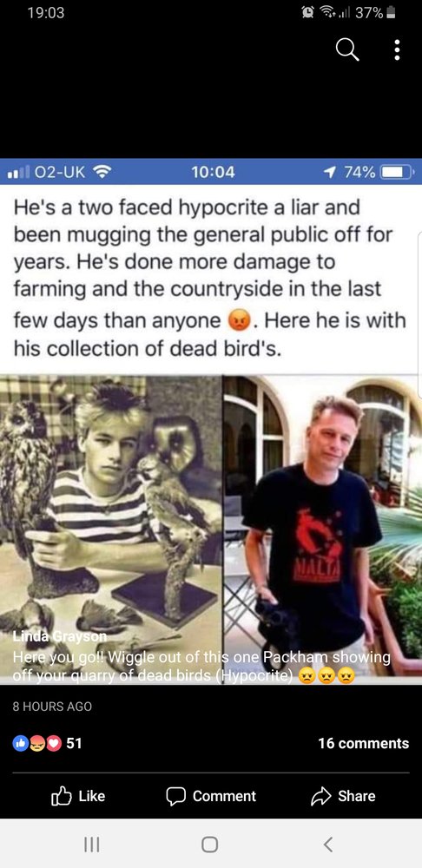Tap the Linda Grayson name caption
The height and width of the screenshot is (868, 422).
click(59, 637)
